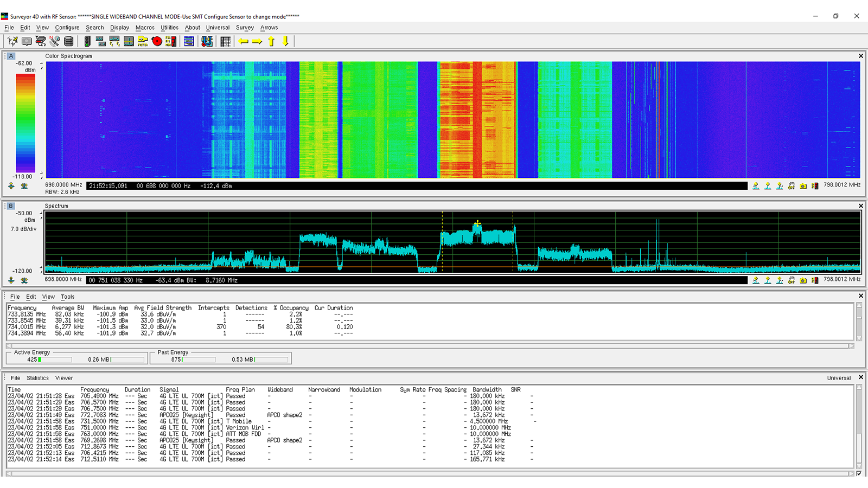The image size is (868, 488).
Task: Click horizontal scrollbar under the frequency table
Action: [431, 345]
